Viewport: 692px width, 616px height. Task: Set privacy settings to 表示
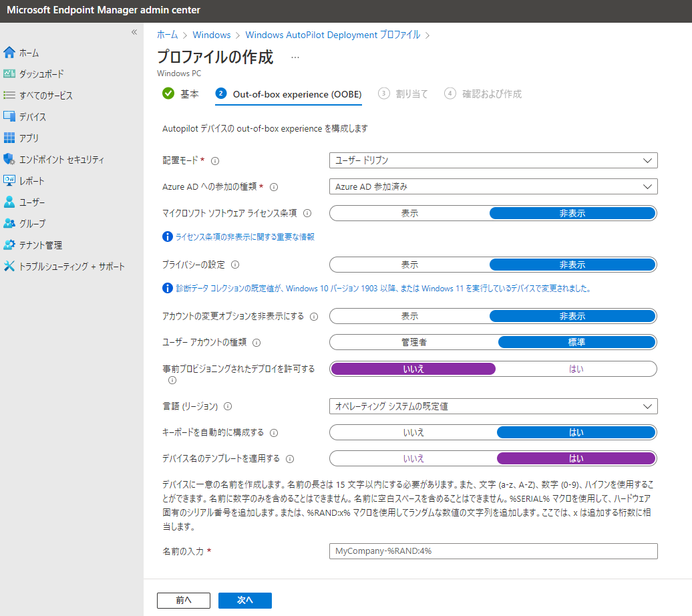[x=409, y=265]
